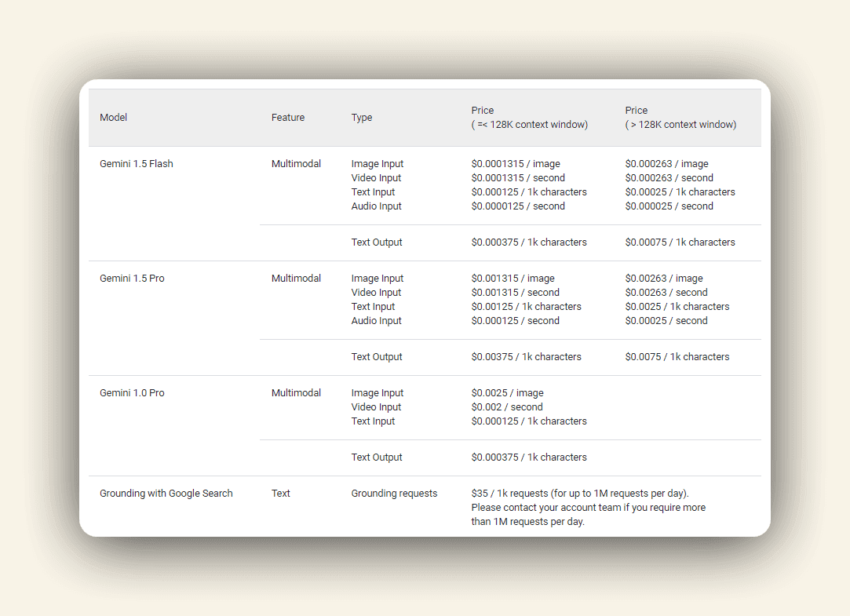
Task: Click the "$0.002 / second" video price
Action: coord(507,407)
